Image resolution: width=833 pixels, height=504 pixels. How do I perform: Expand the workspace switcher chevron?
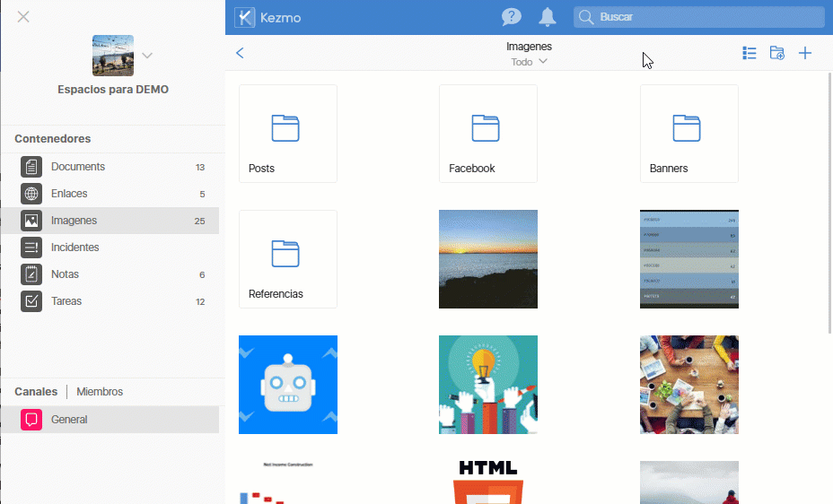coord(147,56)
